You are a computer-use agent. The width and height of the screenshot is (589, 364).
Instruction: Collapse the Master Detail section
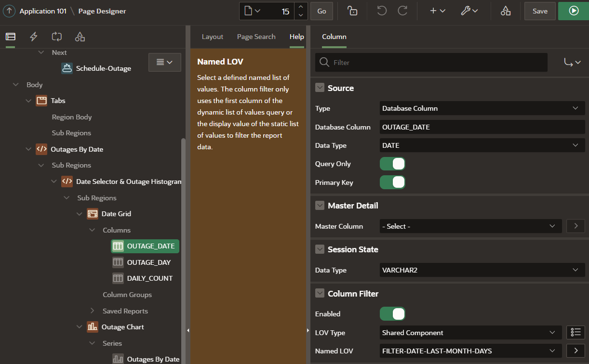click(x=320, y=206)
